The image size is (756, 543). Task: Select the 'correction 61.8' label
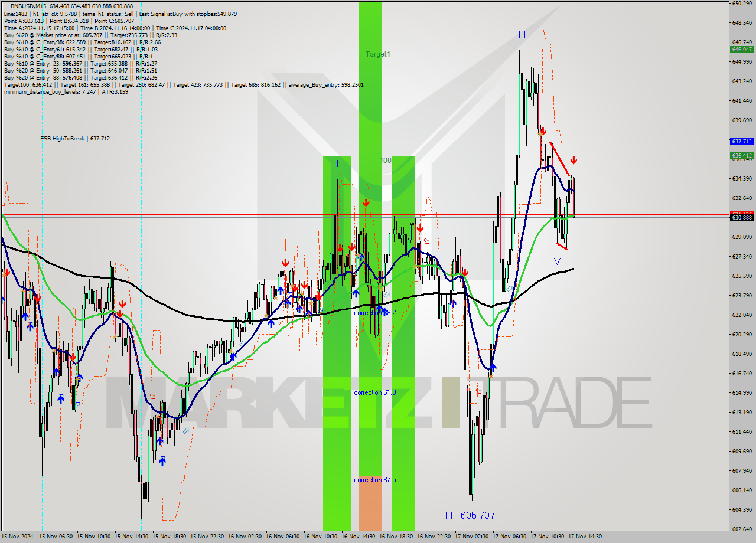(x=375, y=392)
